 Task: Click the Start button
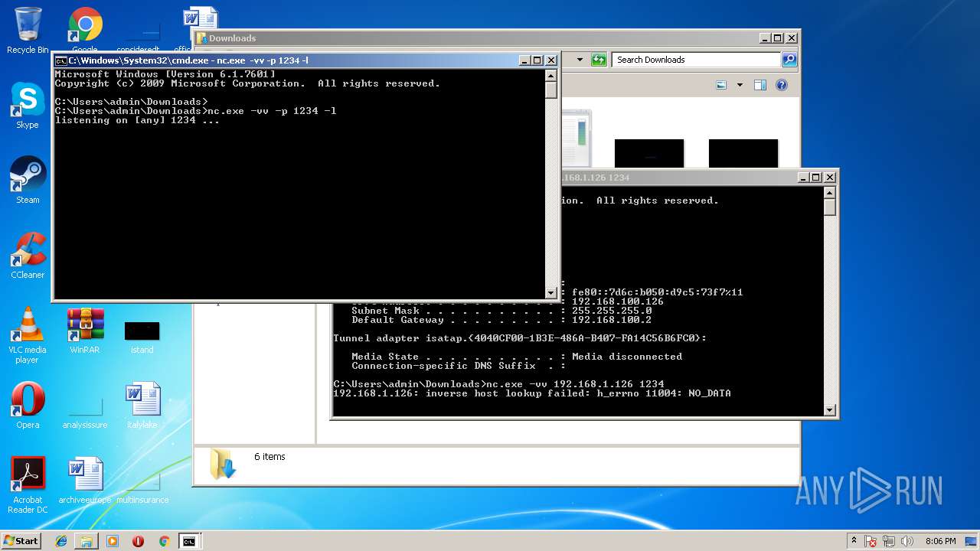(21, 541)
